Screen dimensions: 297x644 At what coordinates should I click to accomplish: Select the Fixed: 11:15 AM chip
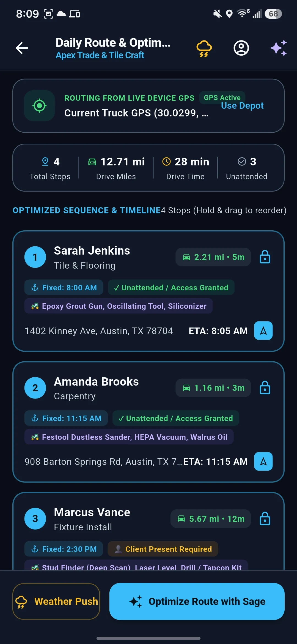[66, 418]
